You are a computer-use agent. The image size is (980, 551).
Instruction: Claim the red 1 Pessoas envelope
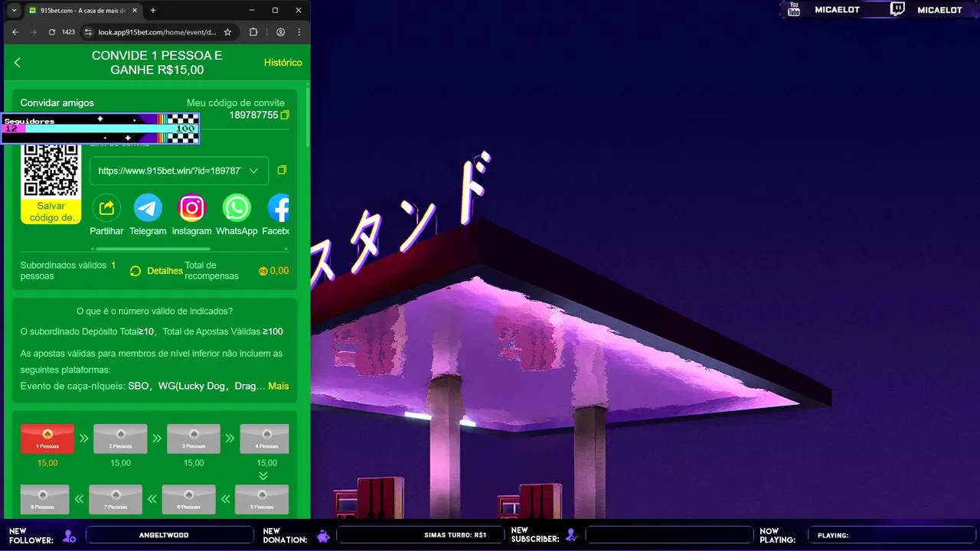point(47,439)
